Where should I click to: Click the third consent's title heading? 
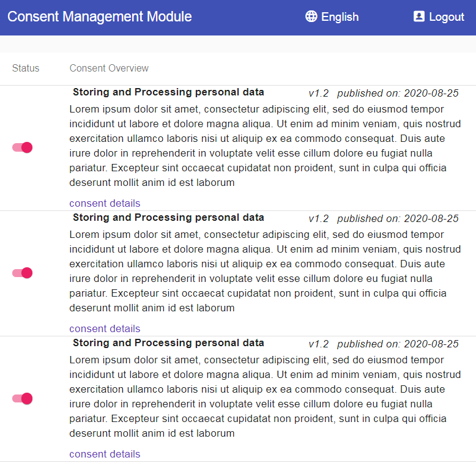click(168, 343)
